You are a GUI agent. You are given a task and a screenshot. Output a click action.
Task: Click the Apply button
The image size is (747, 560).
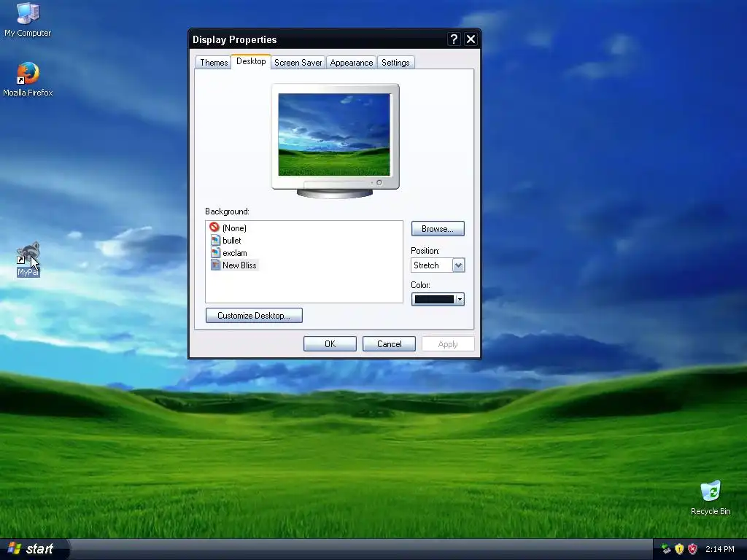click(448, 344)
